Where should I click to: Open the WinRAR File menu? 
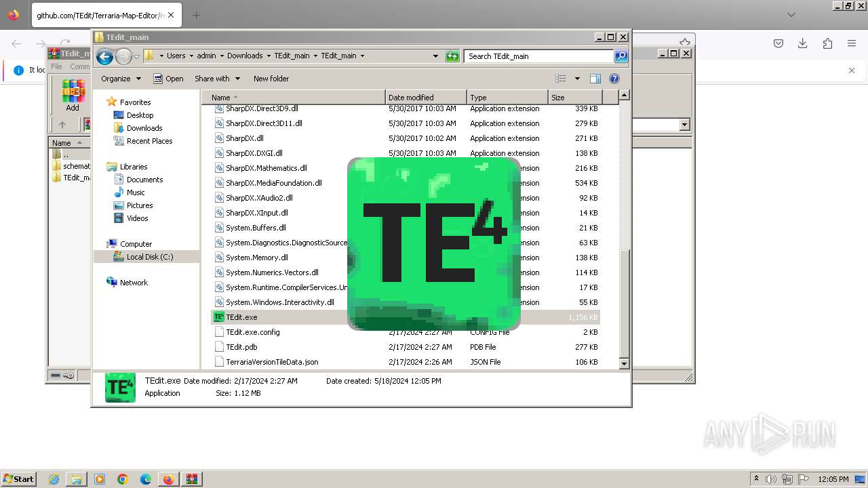point(56,66)
